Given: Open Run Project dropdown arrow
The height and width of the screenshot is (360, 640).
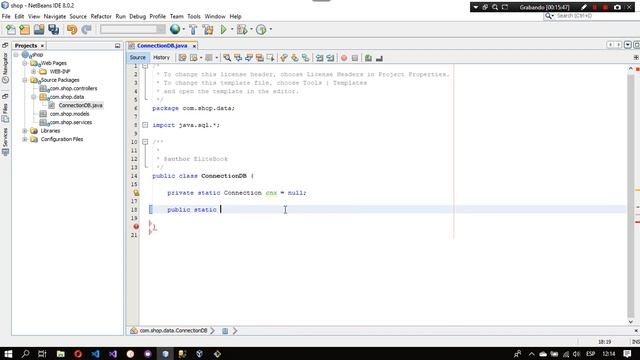Looking at the screenshot, I should click(x=232, y=29).
